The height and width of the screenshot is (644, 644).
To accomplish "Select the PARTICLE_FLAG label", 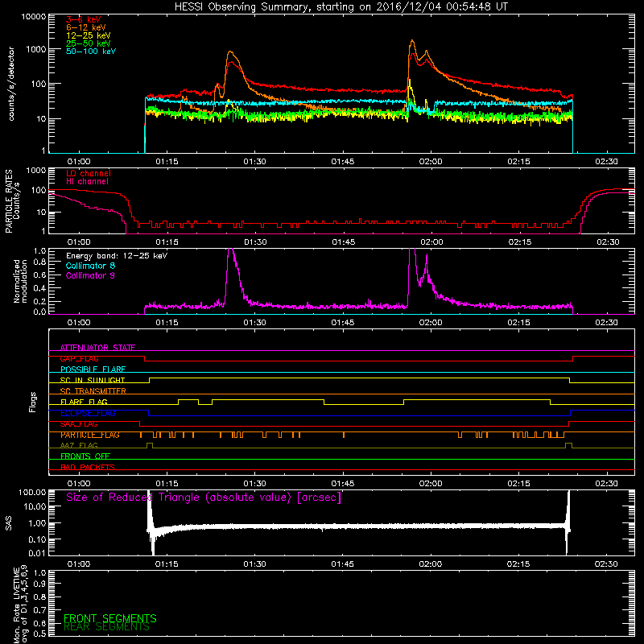I will point(90,435).
